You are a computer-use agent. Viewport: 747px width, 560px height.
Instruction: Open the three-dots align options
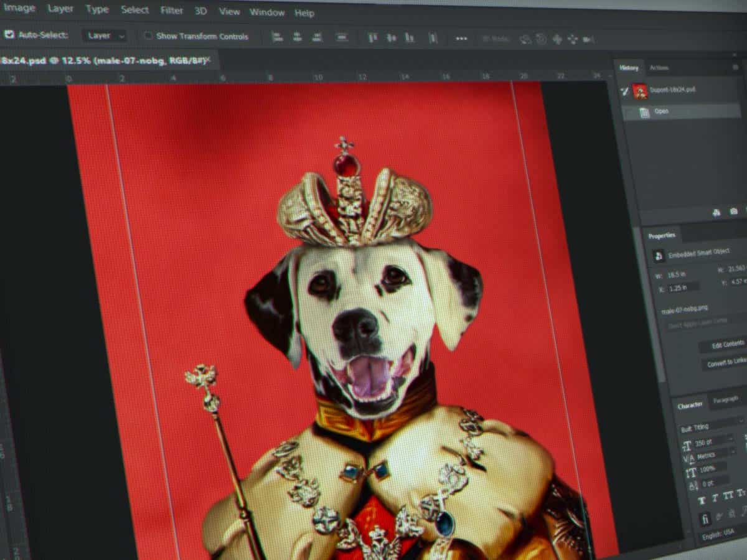[x=461, y=39]
